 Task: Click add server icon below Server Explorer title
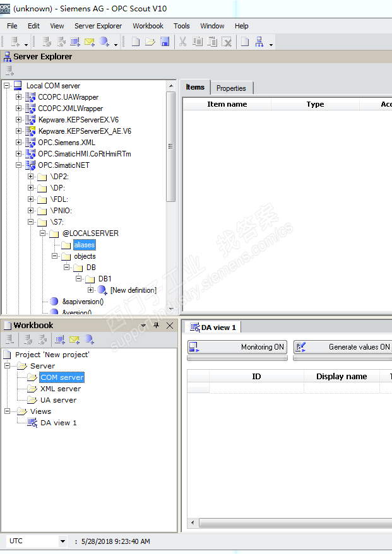point(9,71)
